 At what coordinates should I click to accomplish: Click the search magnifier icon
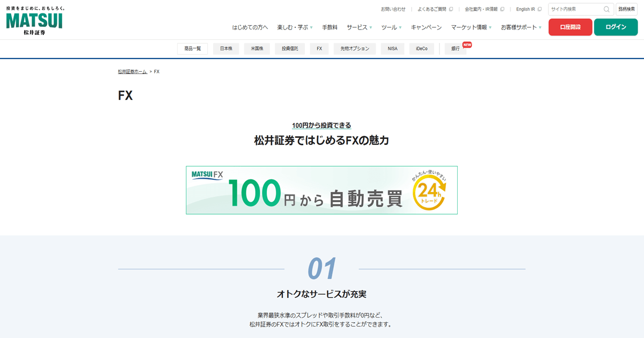pyautogui.click(x=606, y=9)
